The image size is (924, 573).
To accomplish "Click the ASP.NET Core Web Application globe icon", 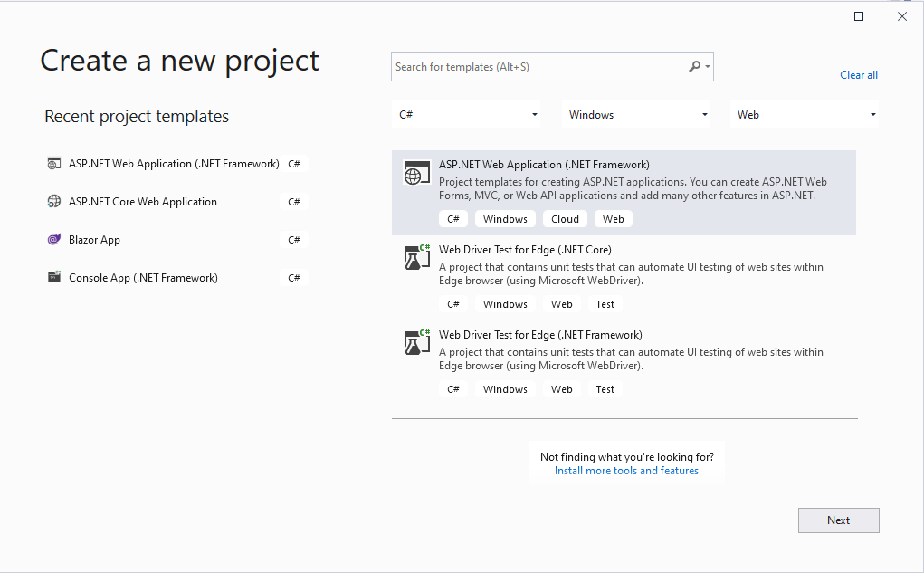I will (54, 202).
